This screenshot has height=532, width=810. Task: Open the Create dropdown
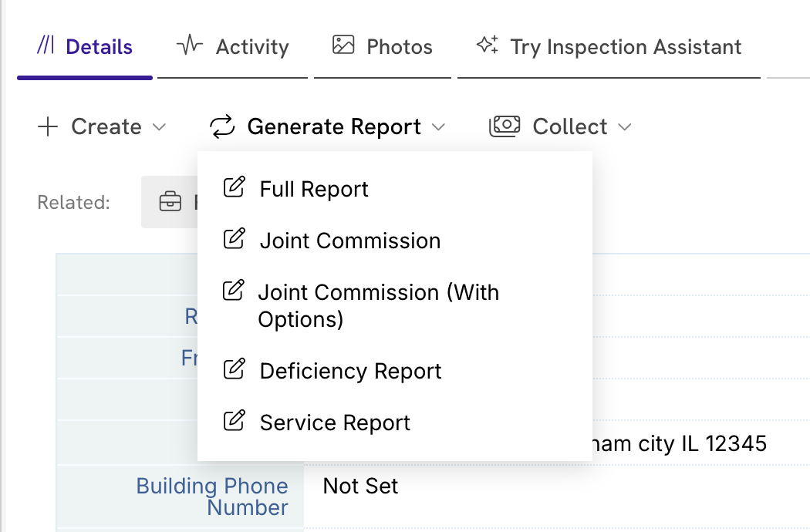pos(102,126)
